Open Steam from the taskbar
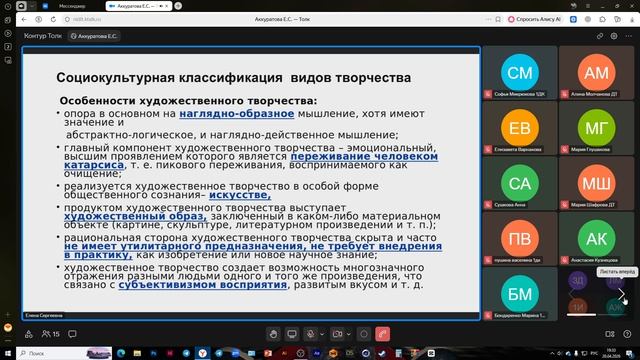Viewport: 640px width, 360px height. click(382, 353)
